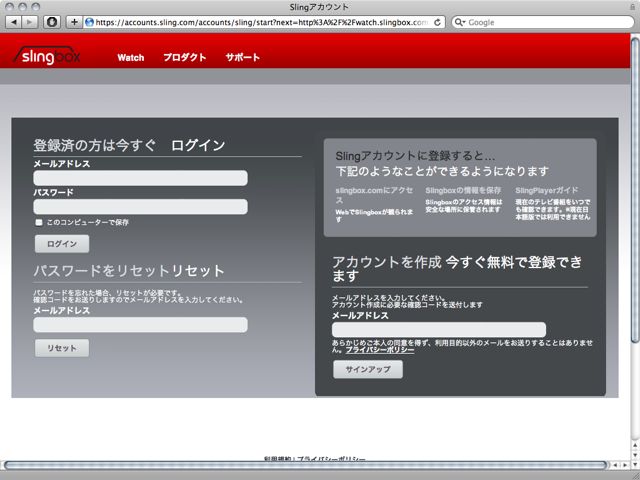This screenshot has width=640, height=480.
Task: Click the Slingboxの情報を保存 heading
Action: point(463,191)
